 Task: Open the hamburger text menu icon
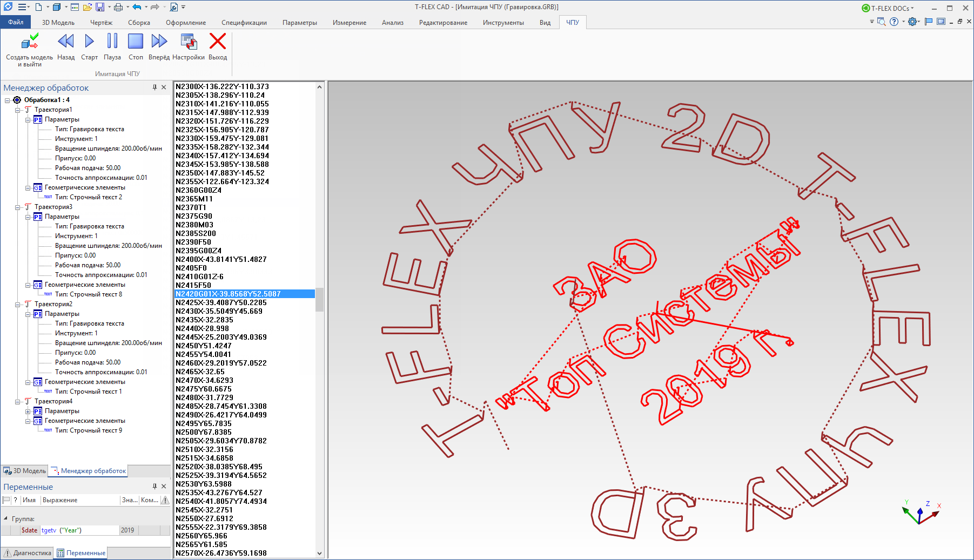[23, 7]
